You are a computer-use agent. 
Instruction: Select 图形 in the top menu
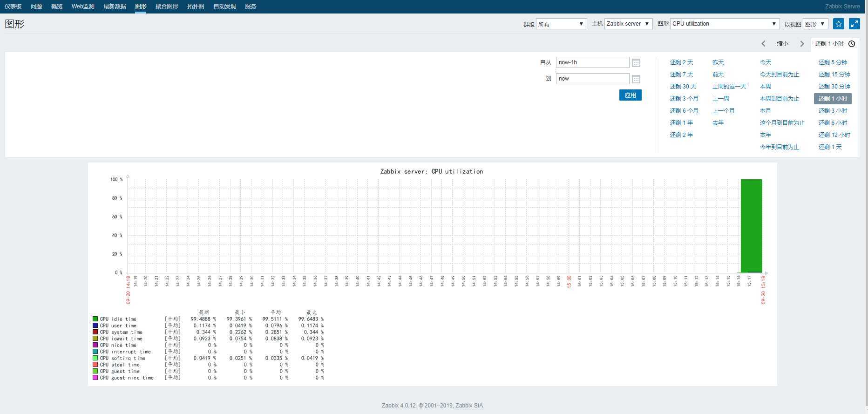pos(141,7)
